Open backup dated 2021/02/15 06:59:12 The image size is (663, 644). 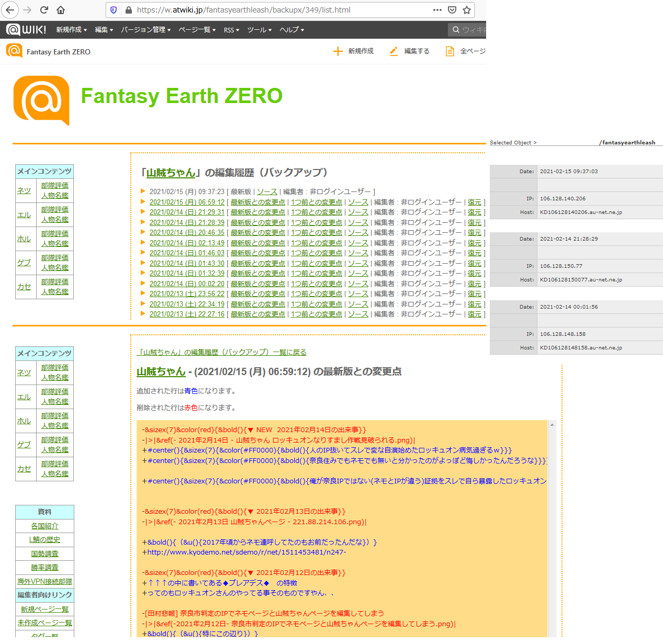pyautogui.click(x=187, y=202)
